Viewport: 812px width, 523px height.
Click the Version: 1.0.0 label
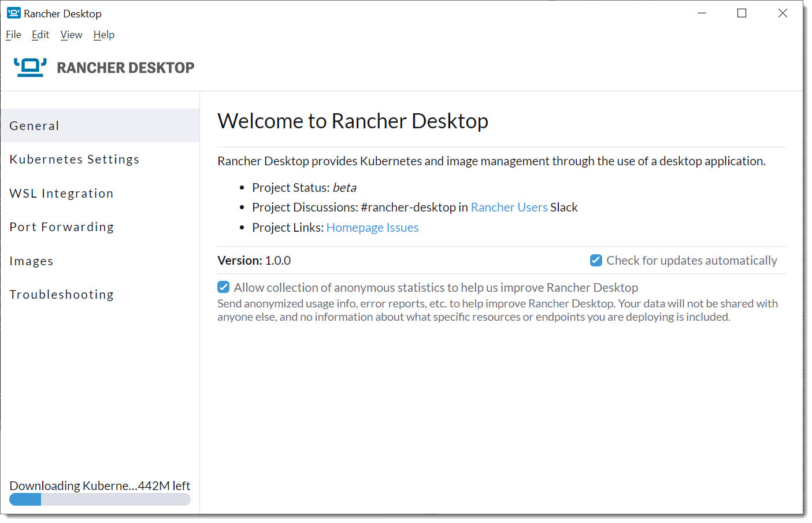coord(254,260)
